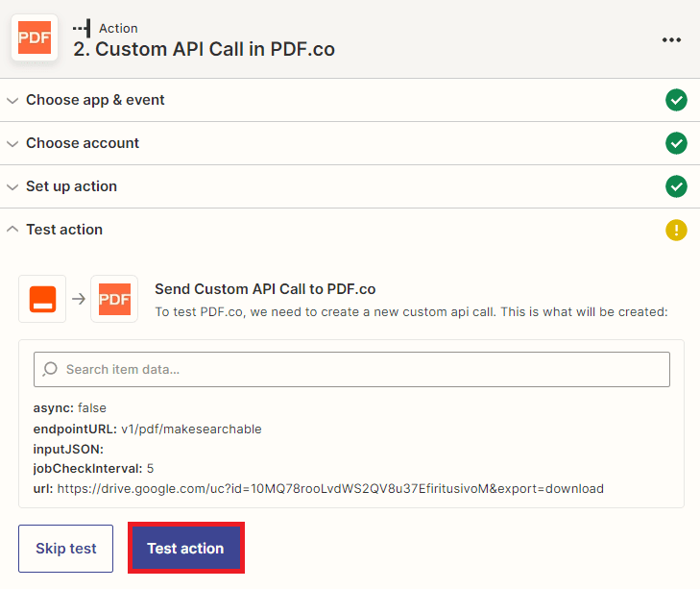The image size is (700, 589).
Task: Expand the Choose account section
Action: (83, 143)
